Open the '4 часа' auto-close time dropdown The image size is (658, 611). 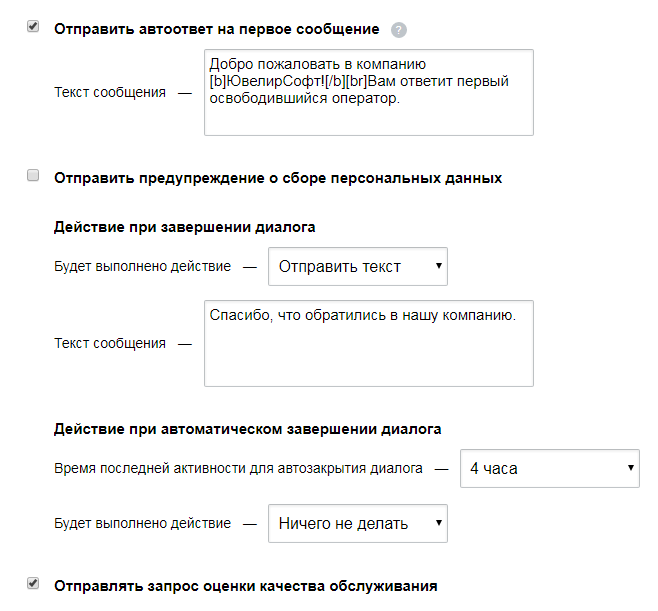(x=550, y=468)
